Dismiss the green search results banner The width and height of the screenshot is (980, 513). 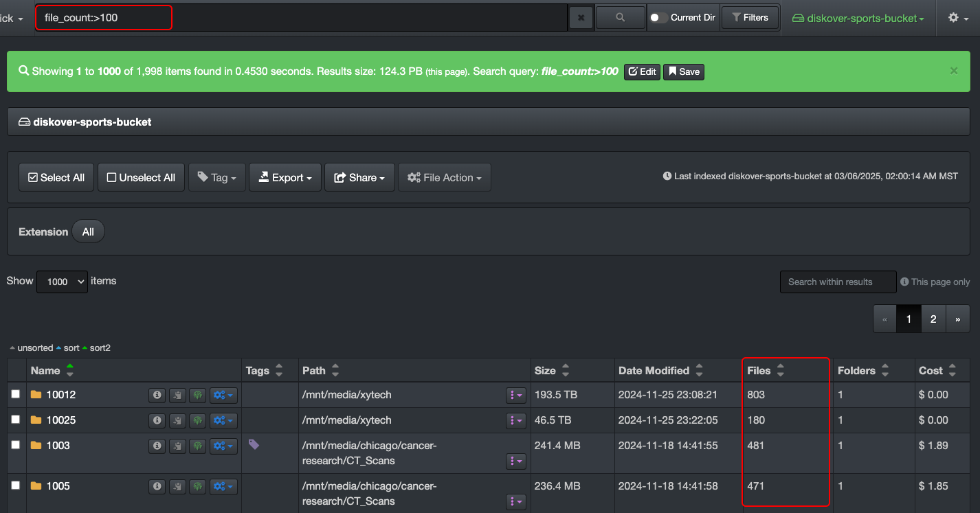coord(953,71)
